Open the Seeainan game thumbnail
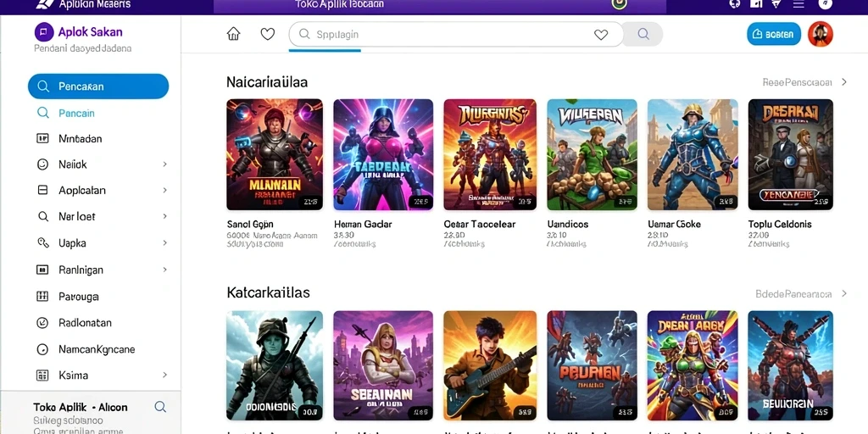 (383, 365)
